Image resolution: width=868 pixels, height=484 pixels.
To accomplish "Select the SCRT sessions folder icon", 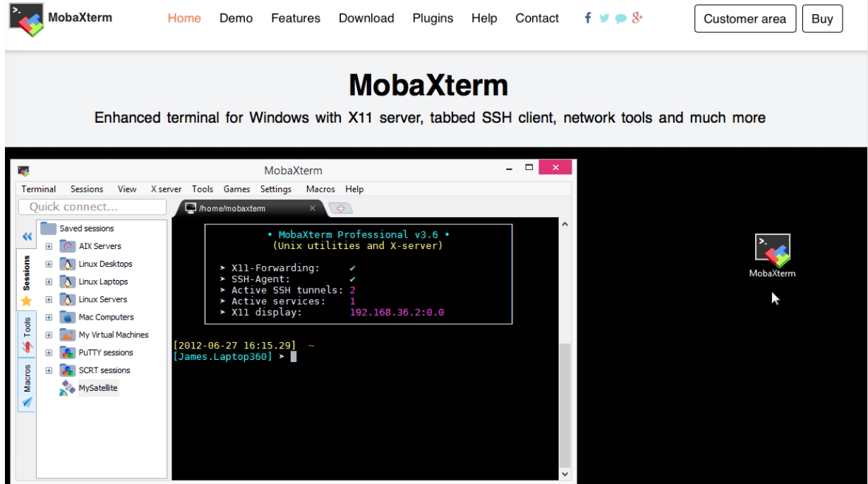I will coord(68,370).
